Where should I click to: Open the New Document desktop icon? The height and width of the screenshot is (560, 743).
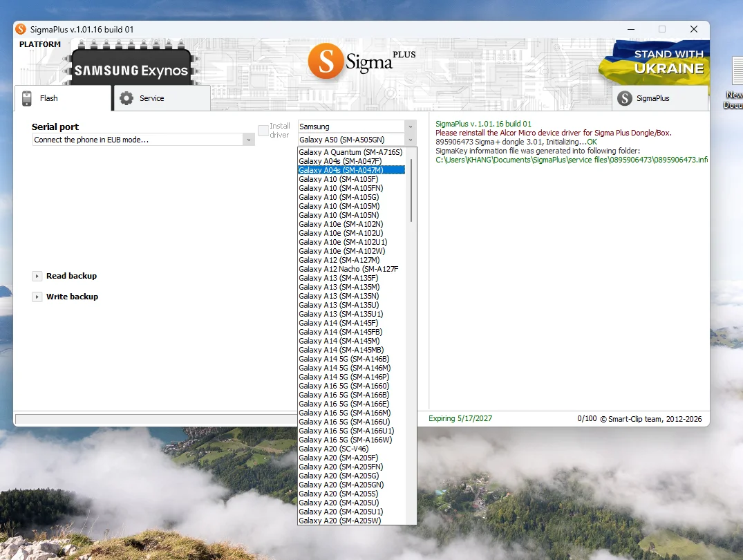pyautogui.click(x=736, y=82)
